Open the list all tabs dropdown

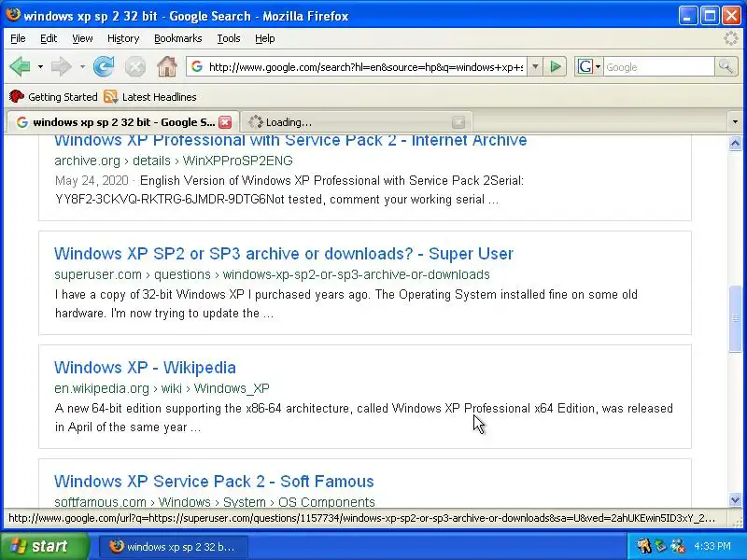735,122
